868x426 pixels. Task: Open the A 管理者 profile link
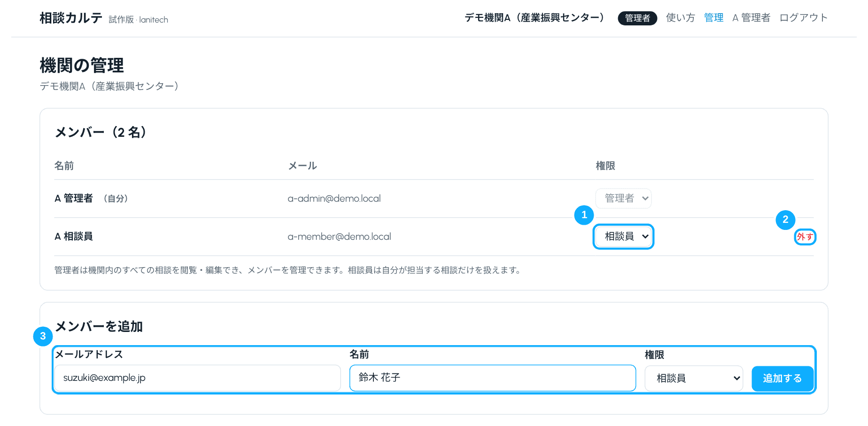pyautogui.click(x=751, y=18)
